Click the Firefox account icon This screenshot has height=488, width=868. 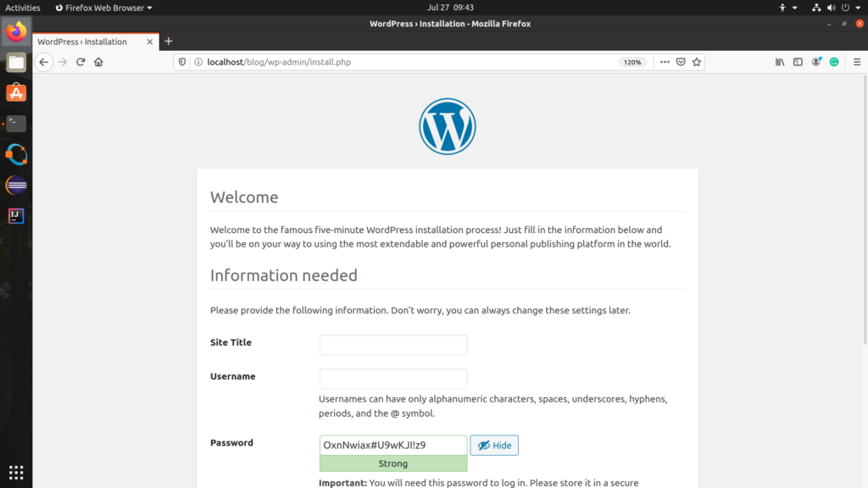(x=816, y=62)
